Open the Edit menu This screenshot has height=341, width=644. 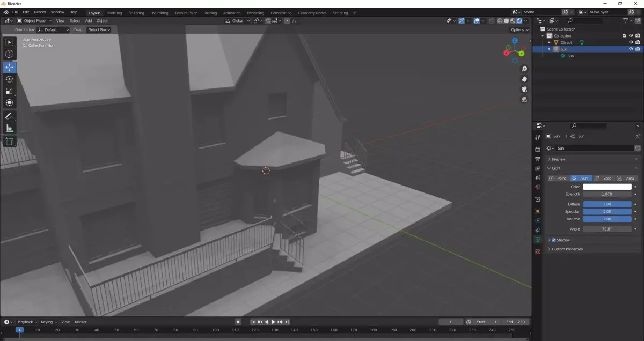(x=26, y=12)
